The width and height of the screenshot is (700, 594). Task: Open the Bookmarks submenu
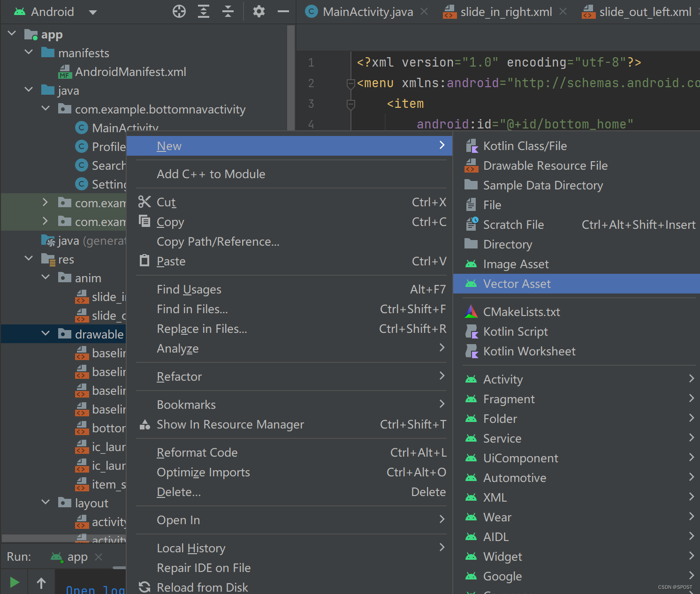tap(289, 405)
